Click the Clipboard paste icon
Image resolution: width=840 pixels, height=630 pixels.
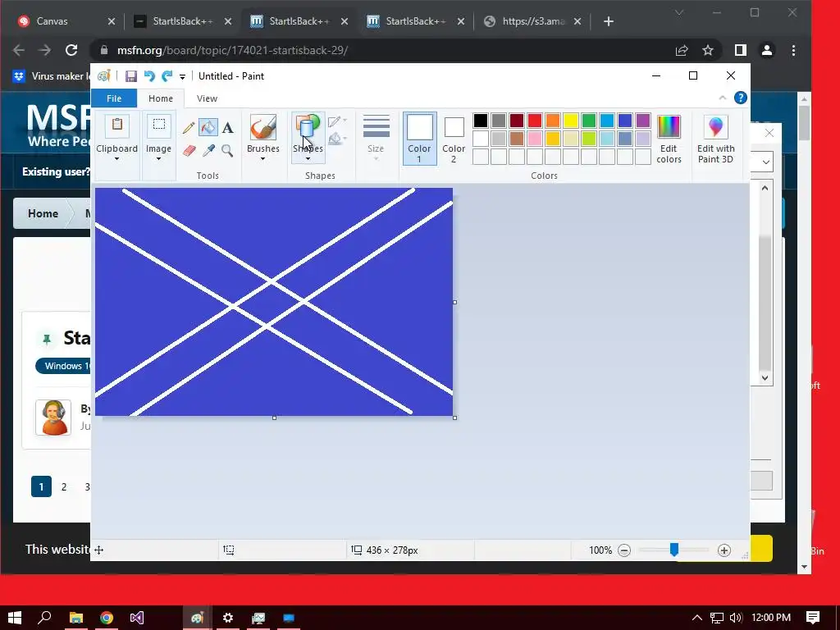[116, 126]
